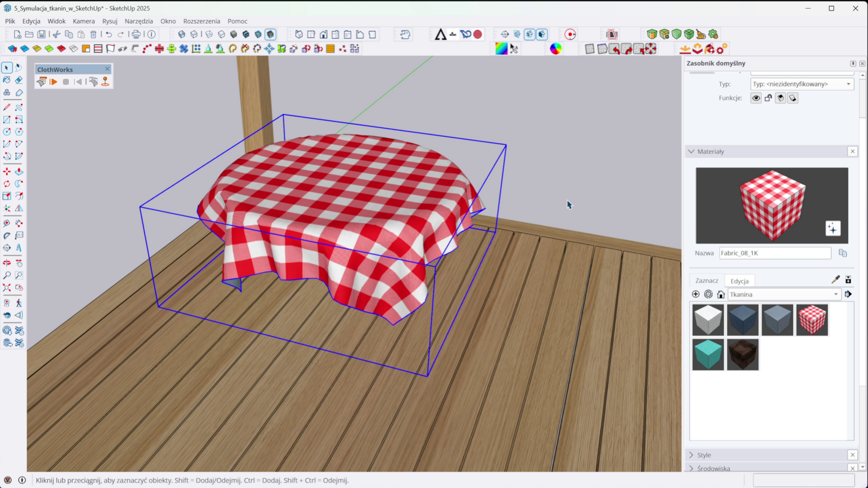Click the Print icon in the toolbar
This screenshot has width=868, height=488.
tap(136, 34)
